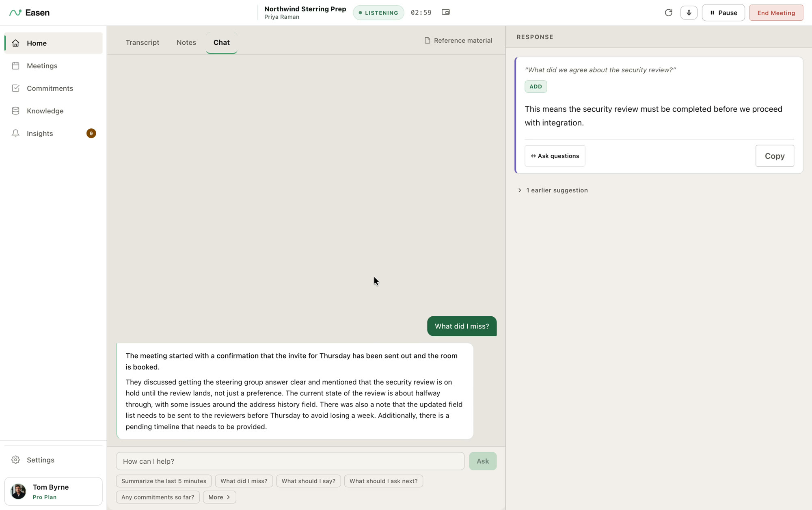Toggle the microphone button
Screen dimensions: 812x510
tap(689, 13)
